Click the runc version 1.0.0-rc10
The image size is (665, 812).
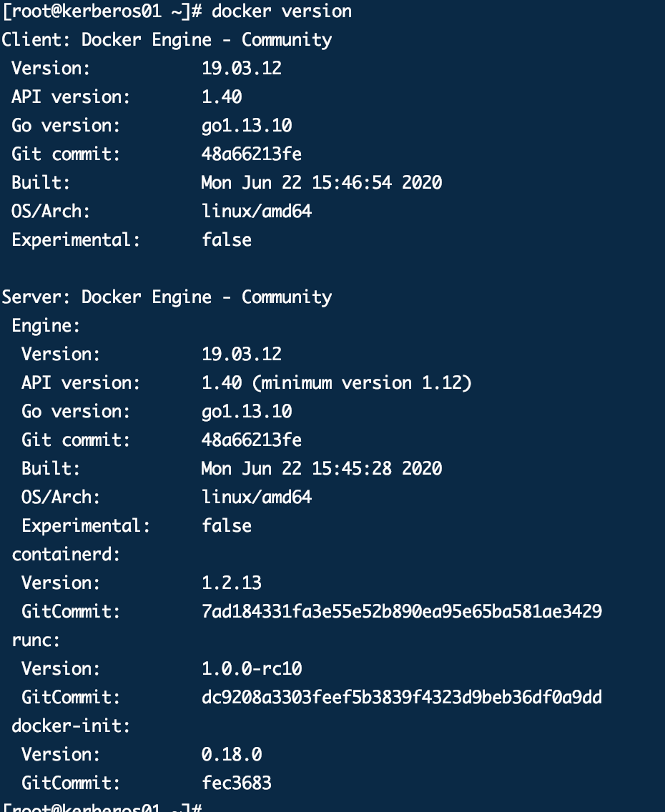point(252,669)
